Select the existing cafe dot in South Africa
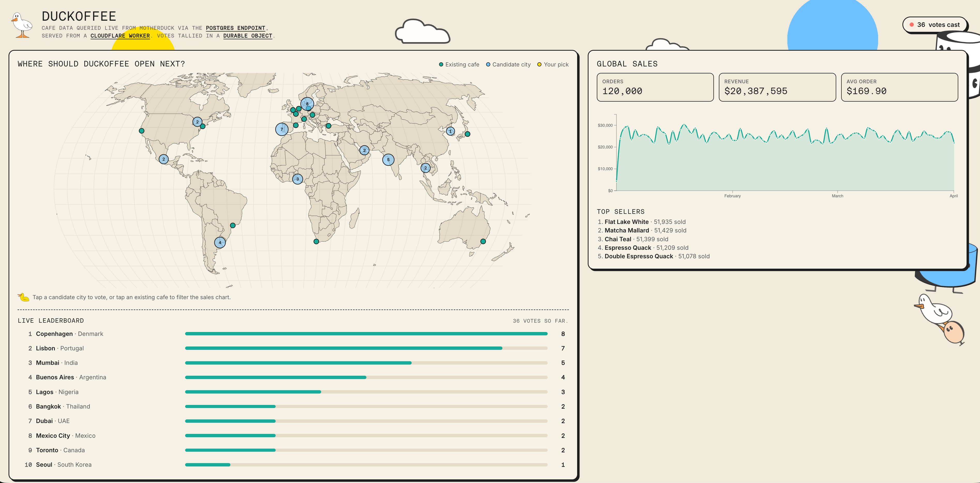The image size is (980, 483). click(x=316, y=241)
